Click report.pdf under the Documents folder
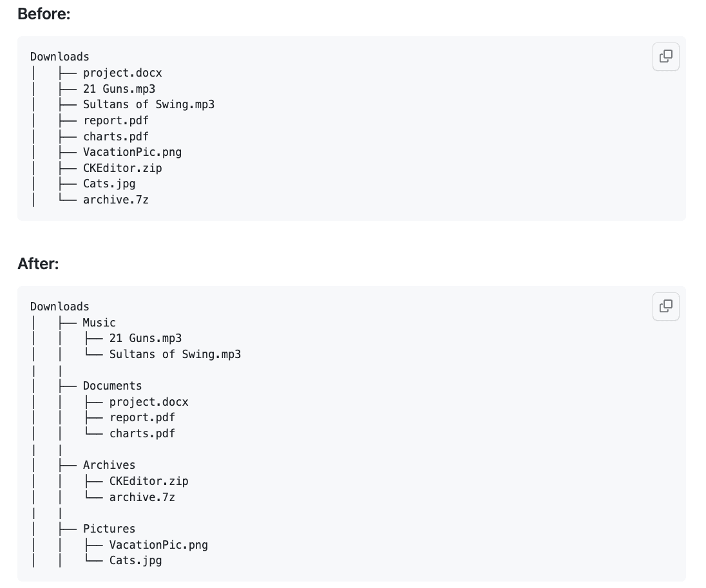The height and width of the screenshot is (588, 706). (x=142, y=417)
